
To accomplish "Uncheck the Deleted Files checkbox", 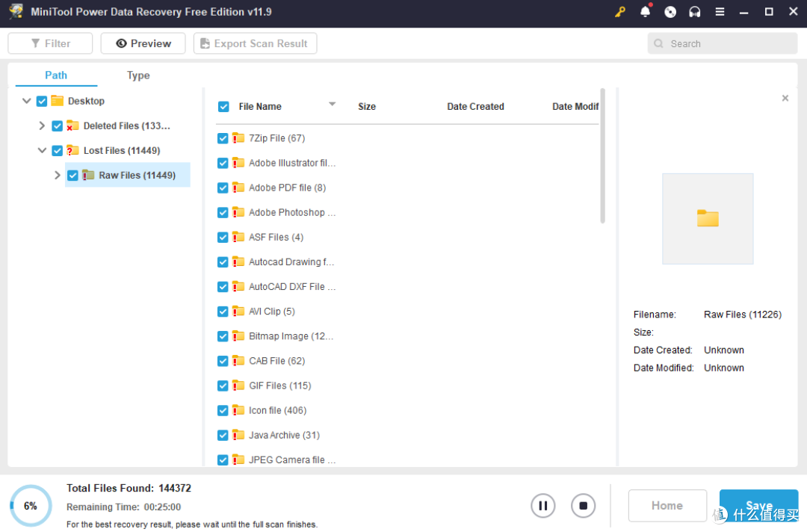I will [57, 126].
